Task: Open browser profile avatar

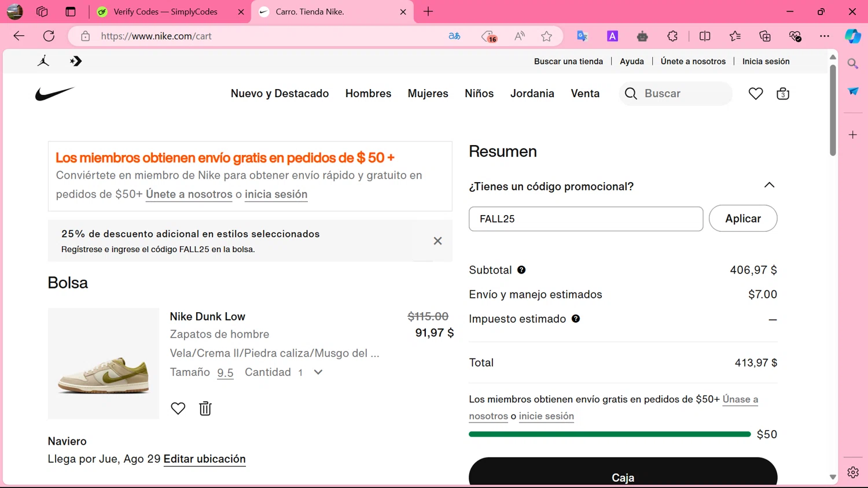Action: point(14,12)
